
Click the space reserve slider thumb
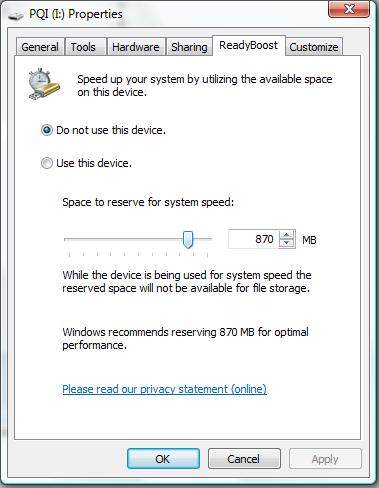188,240
